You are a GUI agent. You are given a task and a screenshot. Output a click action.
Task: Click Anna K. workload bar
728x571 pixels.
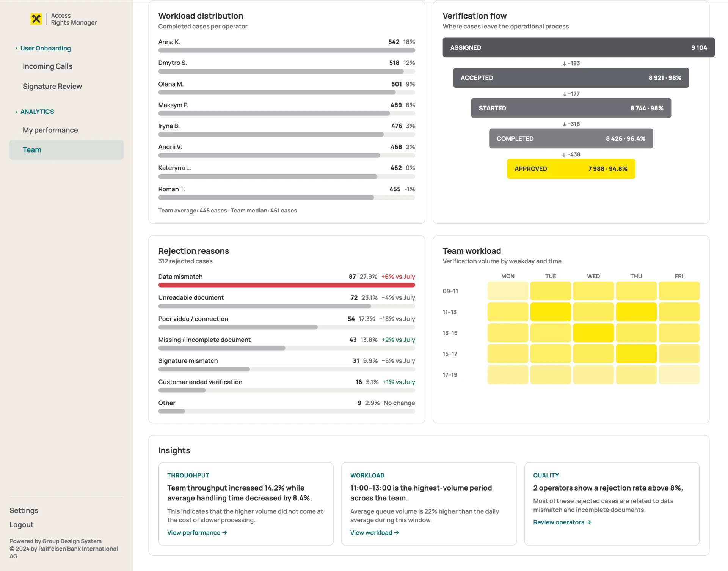pos(287,50)
